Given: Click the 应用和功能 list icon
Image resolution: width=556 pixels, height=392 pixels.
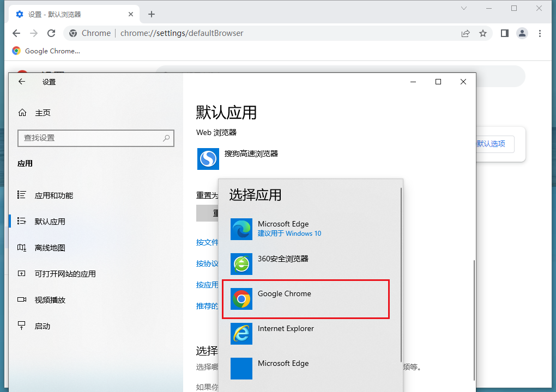Looking at the screenshot, I should [22, 195].
